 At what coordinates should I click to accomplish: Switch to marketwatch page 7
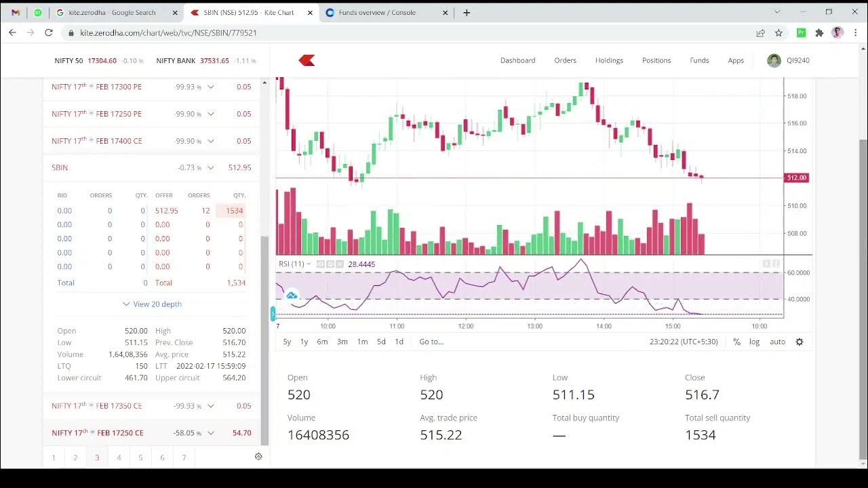[x=184, y=457]
